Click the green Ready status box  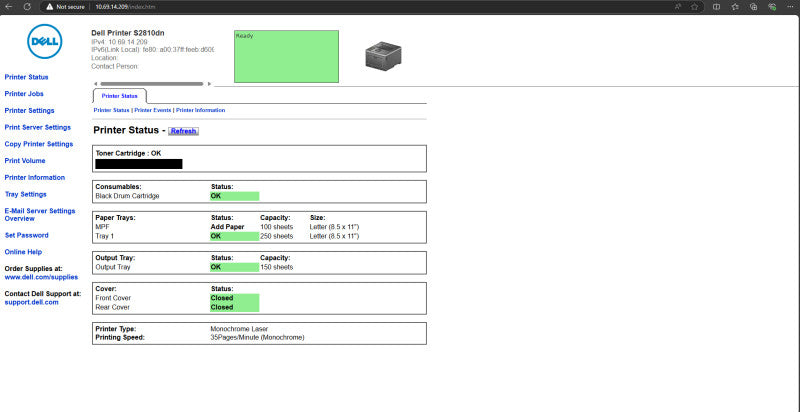point(286,56)
